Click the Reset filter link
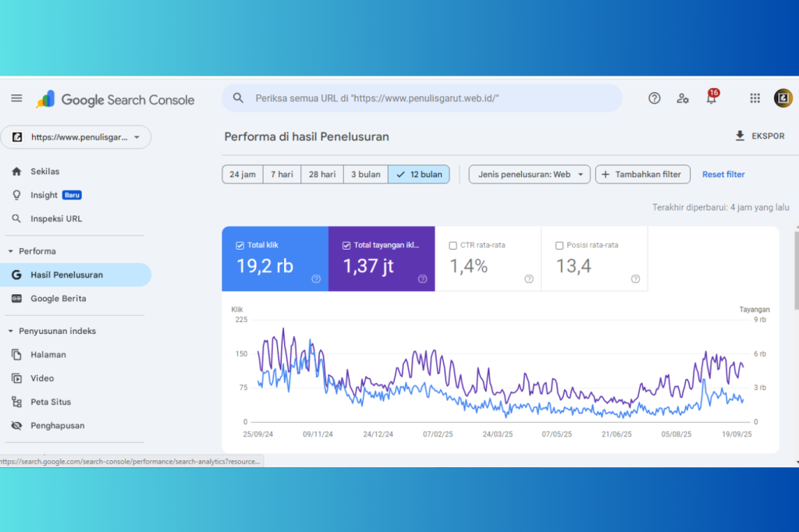Screen dimensions: 799x532 point(723,175)
